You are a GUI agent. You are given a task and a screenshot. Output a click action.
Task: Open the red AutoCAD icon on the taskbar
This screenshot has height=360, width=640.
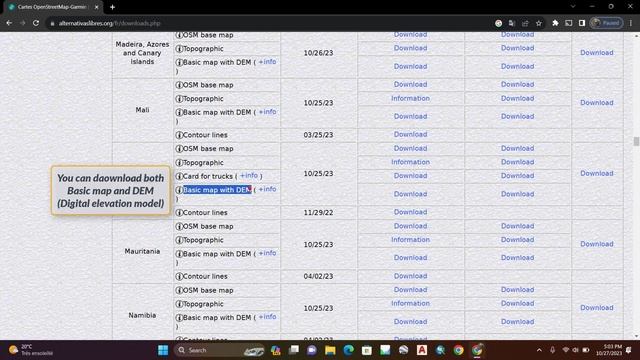click(422, 350)
